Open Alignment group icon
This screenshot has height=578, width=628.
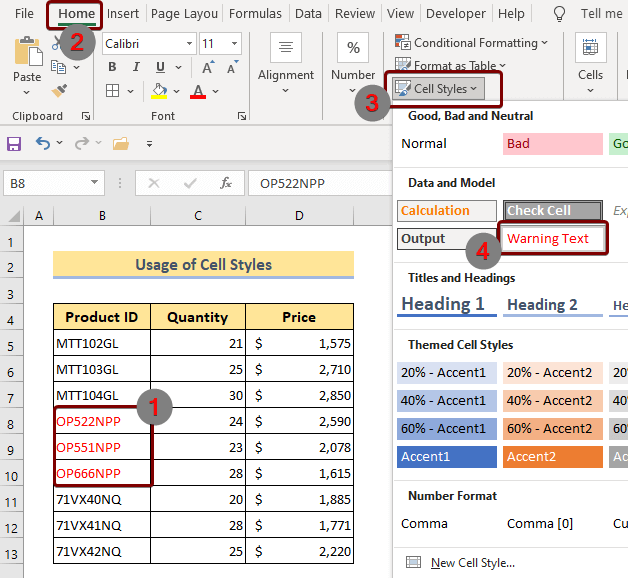click(x=286, y=48)
